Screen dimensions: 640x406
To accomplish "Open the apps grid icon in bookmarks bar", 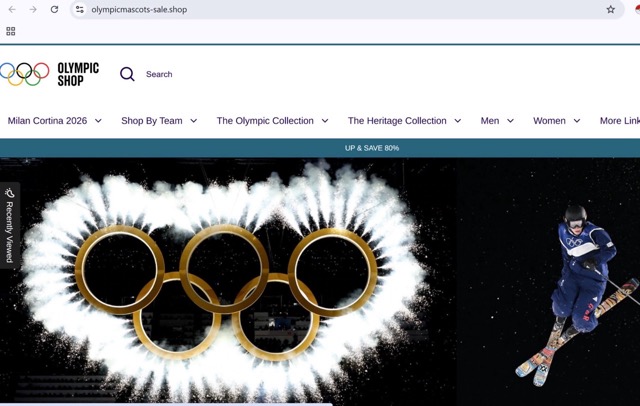I will coord(11,31).
